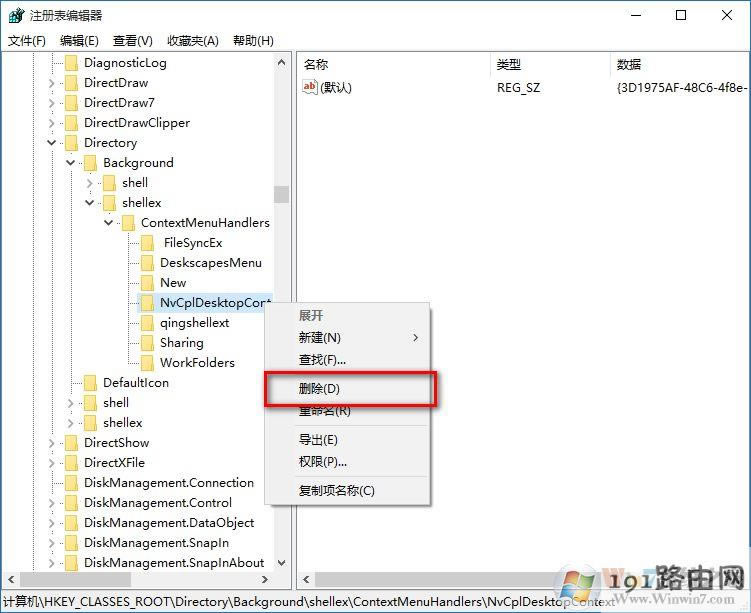This screenshot has height=613, width=751.
Task: Open the 文件(F) menu
Action: tap(27, 41)
